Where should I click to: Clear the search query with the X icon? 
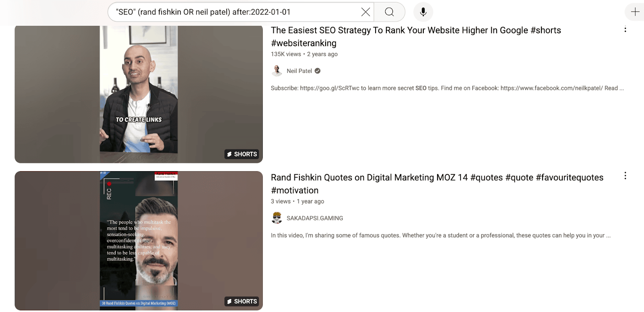tap(365, 12)
